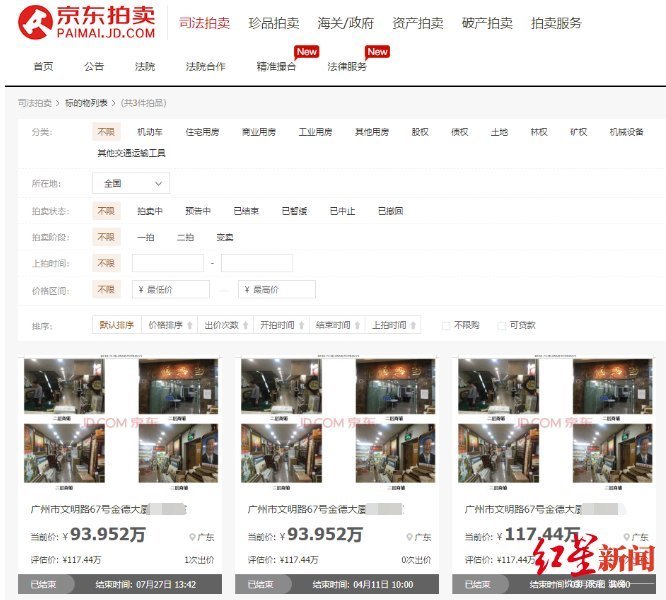This screenshot has height=600, width=666.
Task: Open title of listing with 0次出价
Action: tap(326, 509)
